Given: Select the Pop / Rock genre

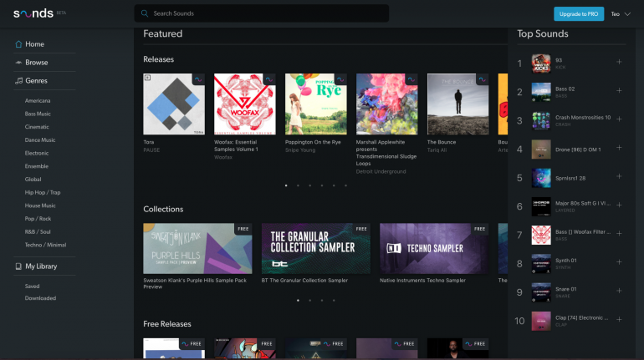Looking at the screenshot, I should [38, 219].
